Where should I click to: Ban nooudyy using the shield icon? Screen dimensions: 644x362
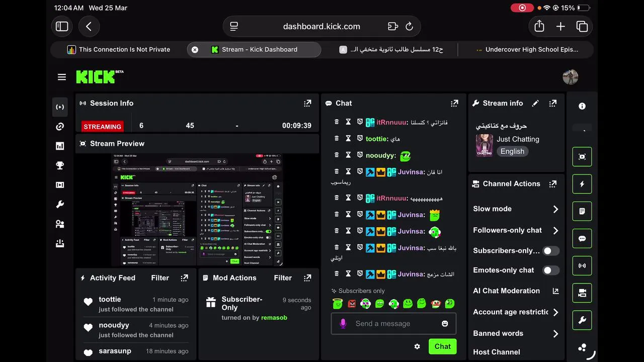coord(360,155)
